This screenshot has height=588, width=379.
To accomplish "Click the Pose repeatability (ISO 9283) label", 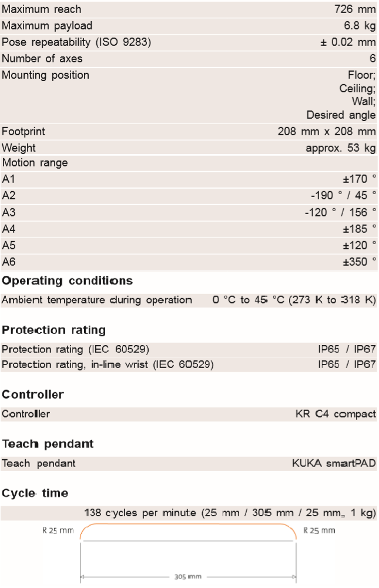I will coord(77,42).
